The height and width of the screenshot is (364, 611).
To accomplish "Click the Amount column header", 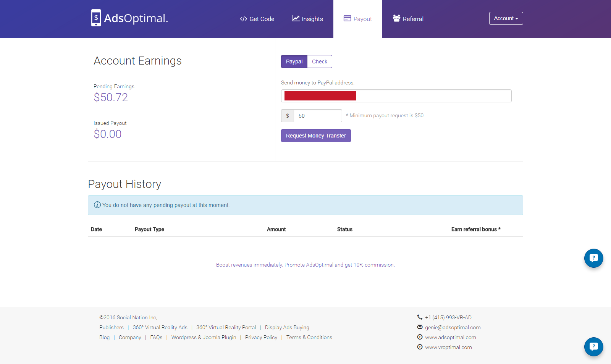I will 276,229.
